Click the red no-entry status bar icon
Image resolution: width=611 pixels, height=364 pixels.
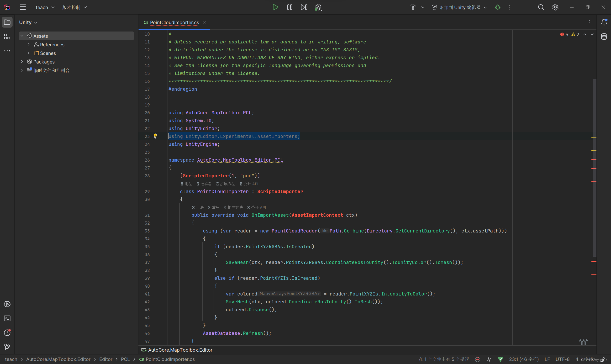point(478,359)
